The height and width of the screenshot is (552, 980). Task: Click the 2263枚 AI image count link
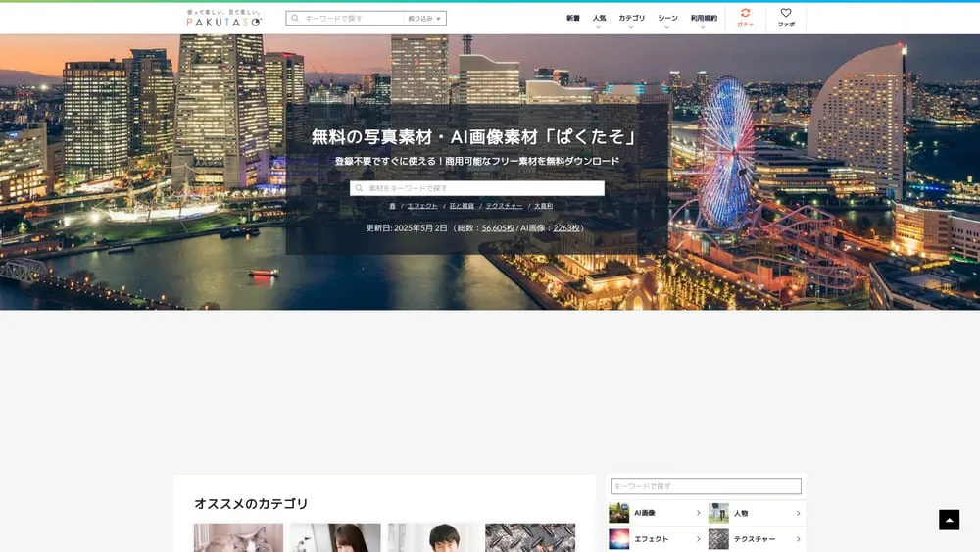[567, 227]
